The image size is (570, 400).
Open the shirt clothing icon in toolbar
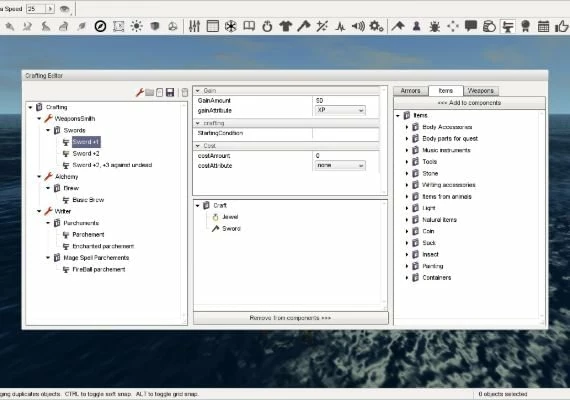point(286,26)
